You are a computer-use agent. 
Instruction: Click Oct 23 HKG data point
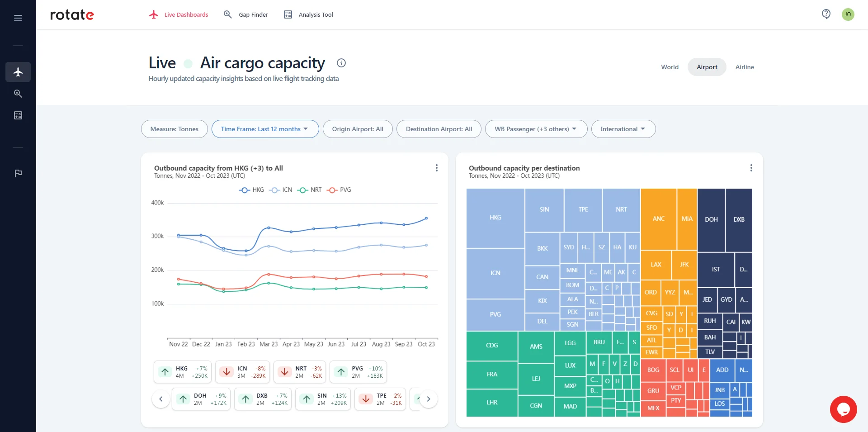pos(426,218)
